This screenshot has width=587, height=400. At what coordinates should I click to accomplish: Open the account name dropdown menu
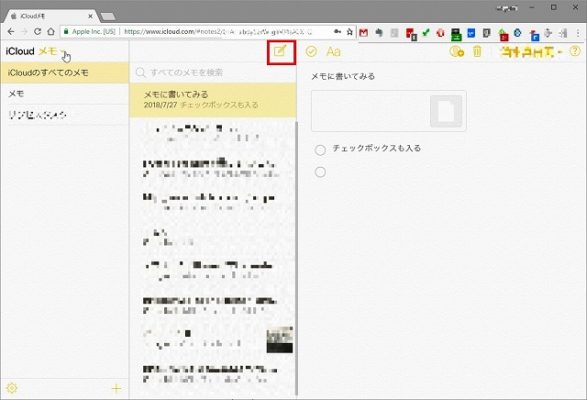point(532,52)
